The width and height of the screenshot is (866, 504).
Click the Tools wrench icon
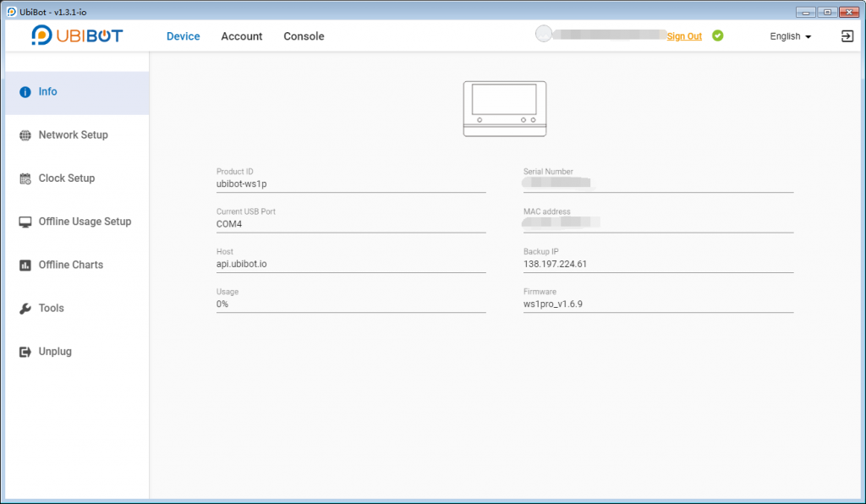[25, 309]
